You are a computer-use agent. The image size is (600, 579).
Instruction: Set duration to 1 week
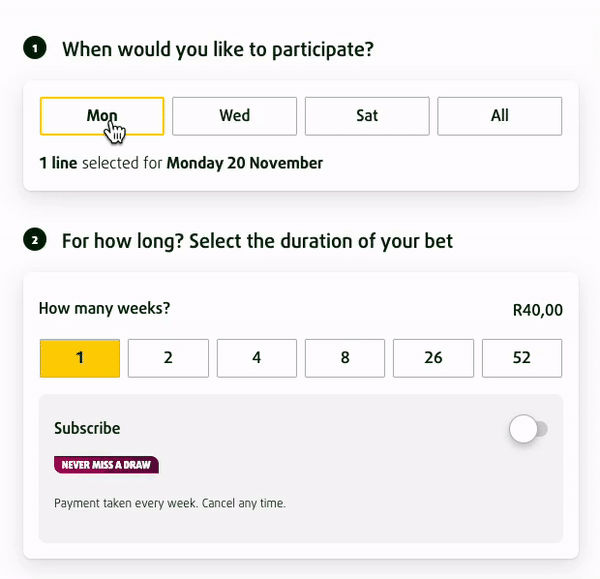click(80, 358)
